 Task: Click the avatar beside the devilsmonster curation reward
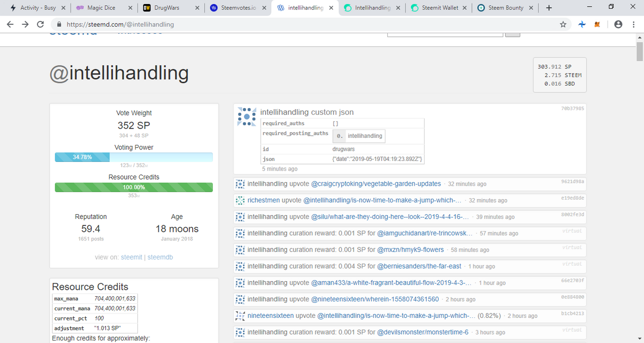point(240,332)
